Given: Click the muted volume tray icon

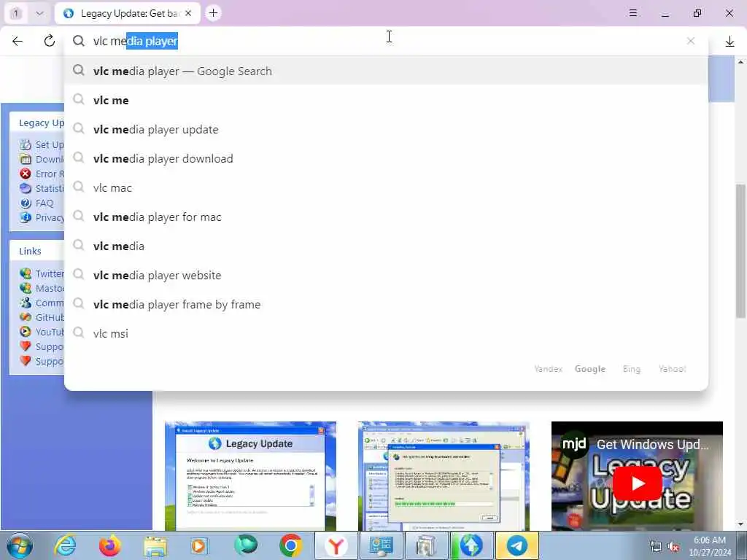Looking at the screenshot, I should pyautogui.click(x=673, y=547).
